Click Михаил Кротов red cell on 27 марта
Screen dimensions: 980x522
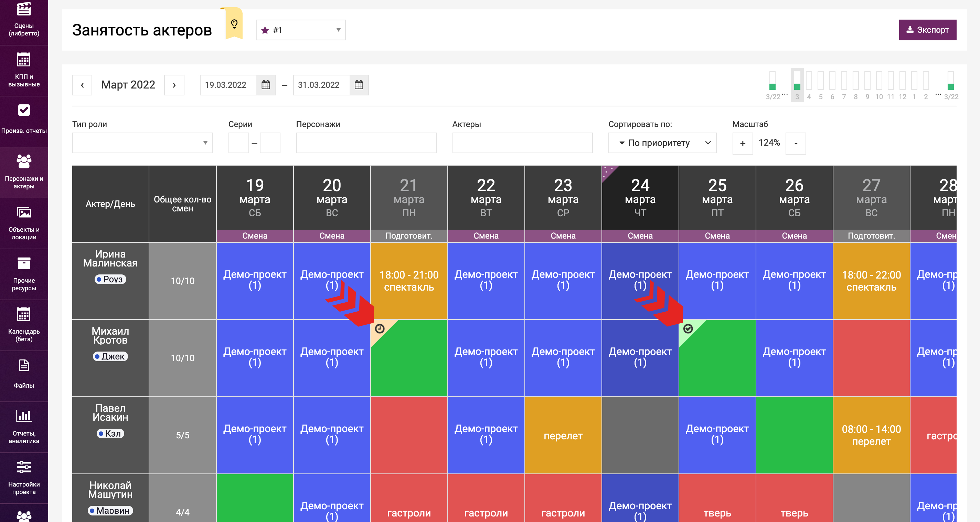[x=871, y=358]
